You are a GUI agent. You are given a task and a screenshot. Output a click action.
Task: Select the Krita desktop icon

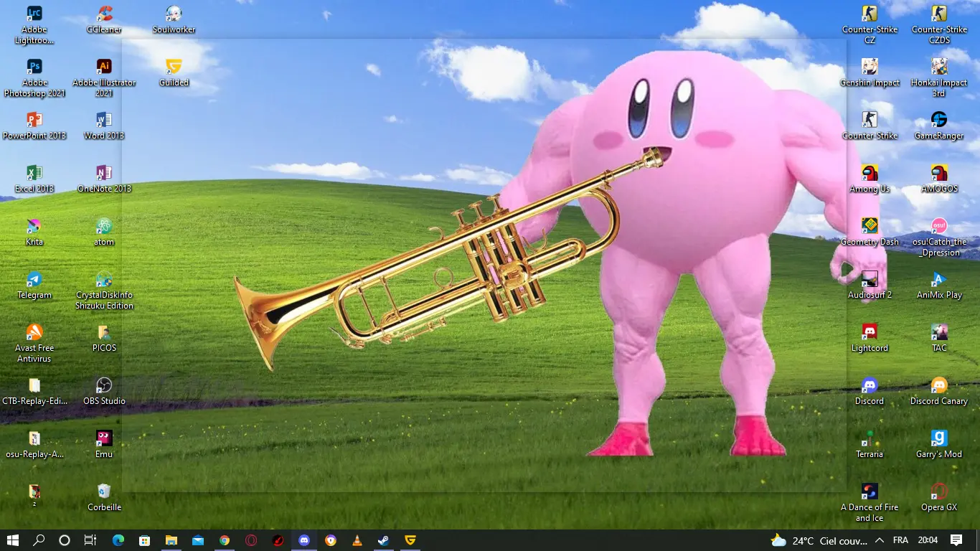(x=34, y=227)
